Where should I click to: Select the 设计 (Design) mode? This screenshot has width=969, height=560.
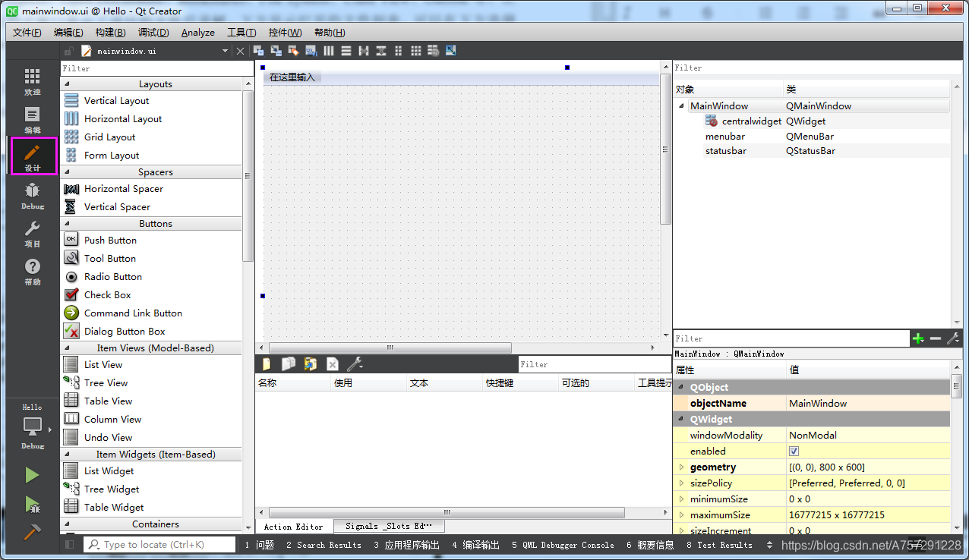coord(33,157)
